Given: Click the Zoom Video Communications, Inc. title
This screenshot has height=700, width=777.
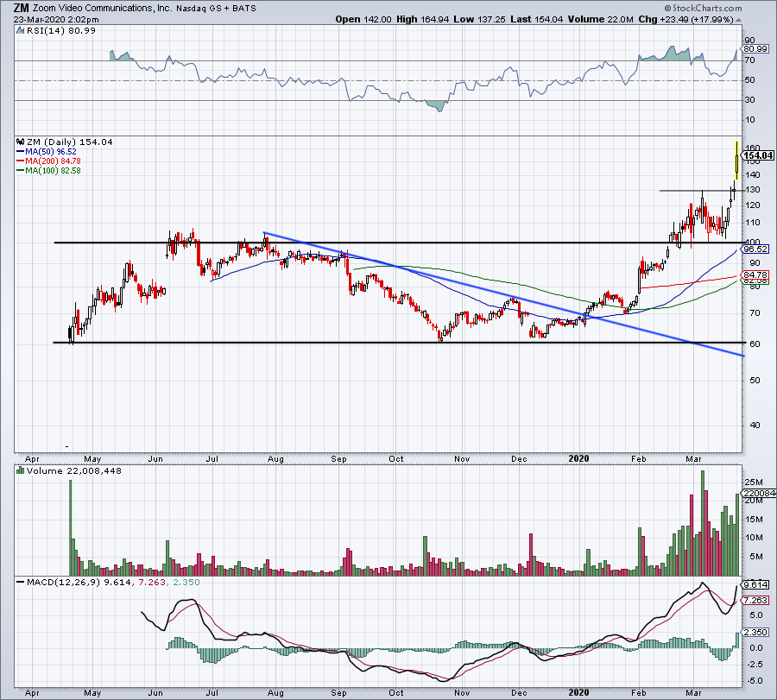Looking at the screenshot, I should 102,9.
